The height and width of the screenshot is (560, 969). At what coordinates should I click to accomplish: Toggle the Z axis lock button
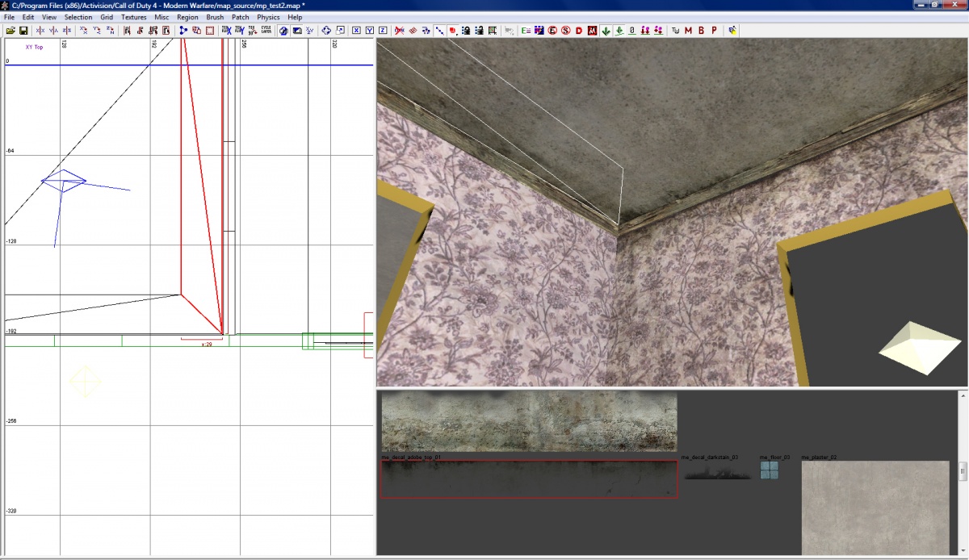382,31
